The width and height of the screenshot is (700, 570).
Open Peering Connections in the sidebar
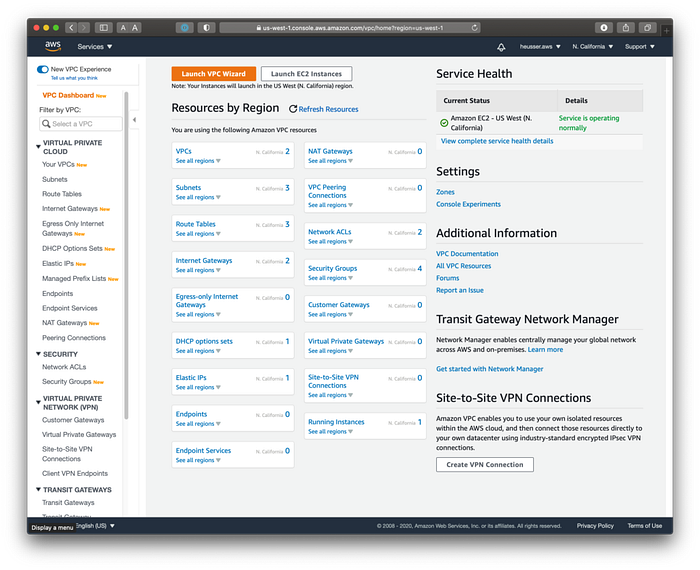coord(74,337)
